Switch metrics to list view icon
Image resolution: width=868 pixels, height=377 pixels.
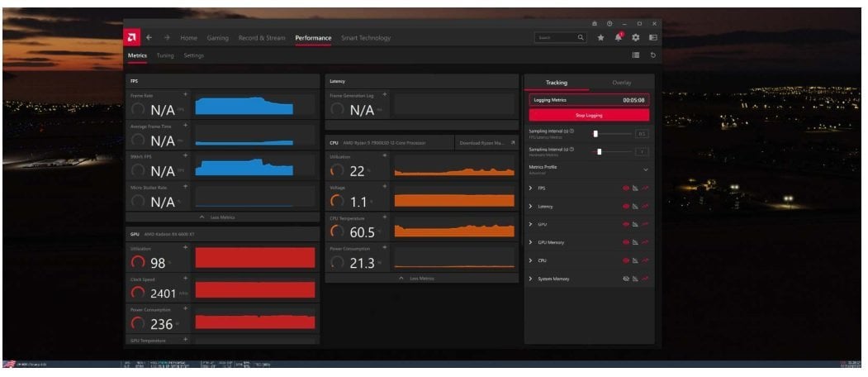(636, 55)
